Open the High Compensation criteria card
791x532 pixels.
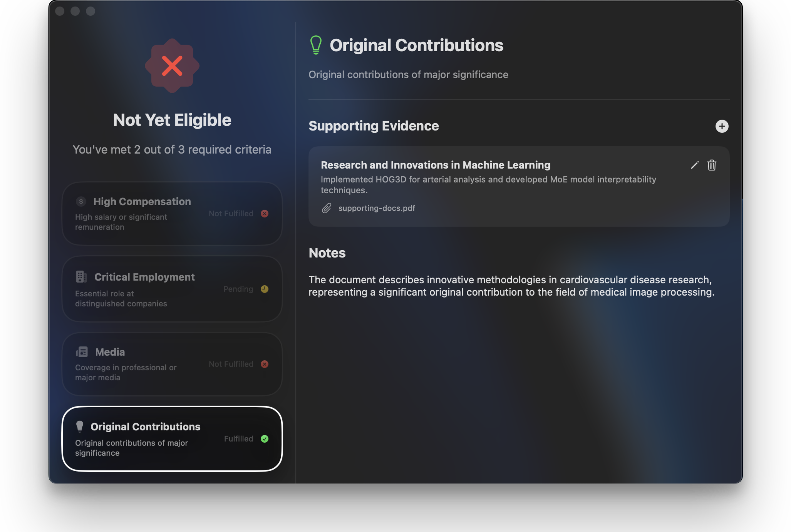(x=172, y=213)
